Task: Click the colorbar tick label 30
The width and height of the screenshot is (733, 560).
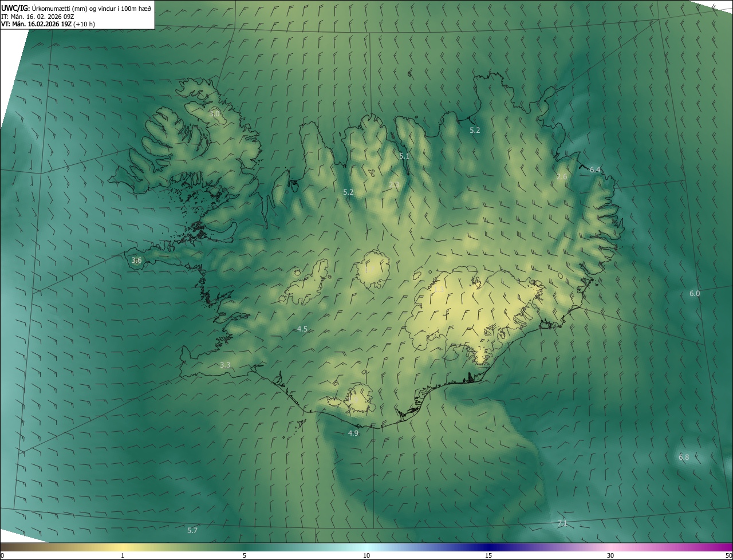Action: (610, 555)
